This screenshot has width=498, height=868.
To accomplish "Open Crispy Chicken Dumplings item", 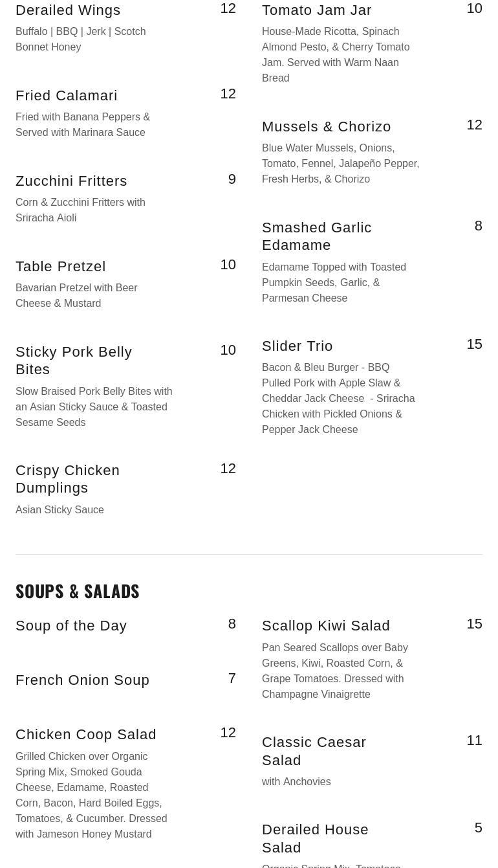I will pos(67,479).
